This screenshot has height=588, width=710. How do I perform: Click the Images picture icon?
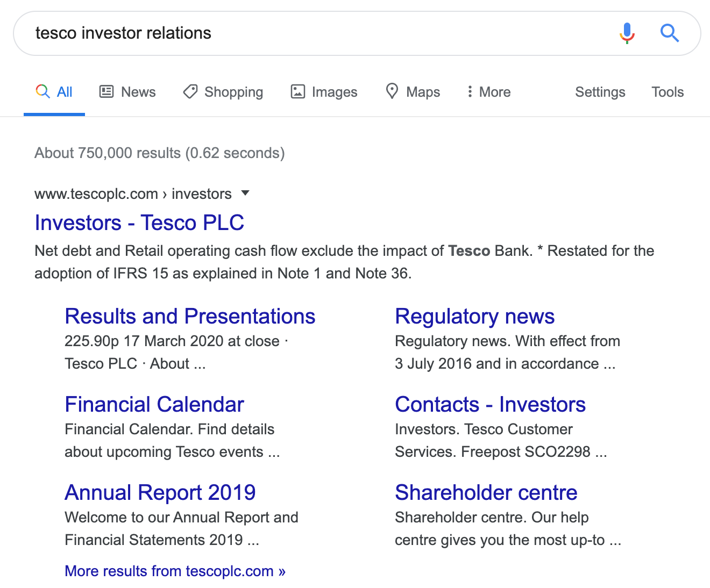(297, 92)
